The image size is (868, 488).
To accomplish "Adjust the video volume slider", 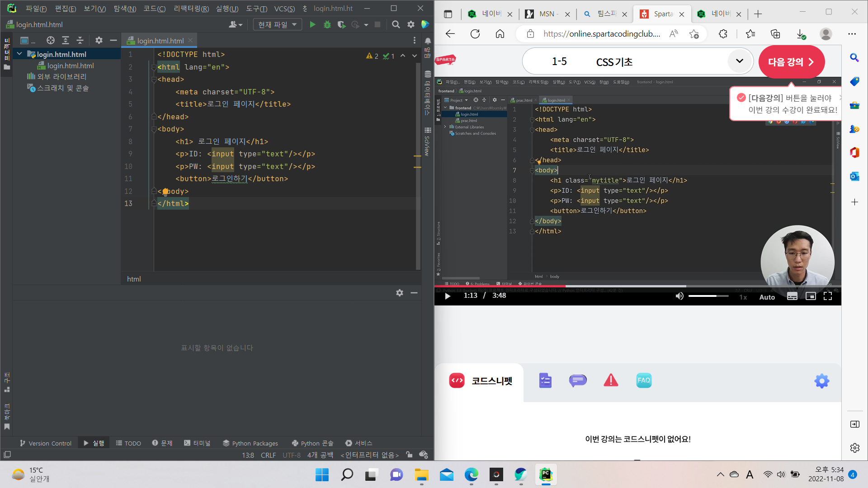I will click(708, 296).
